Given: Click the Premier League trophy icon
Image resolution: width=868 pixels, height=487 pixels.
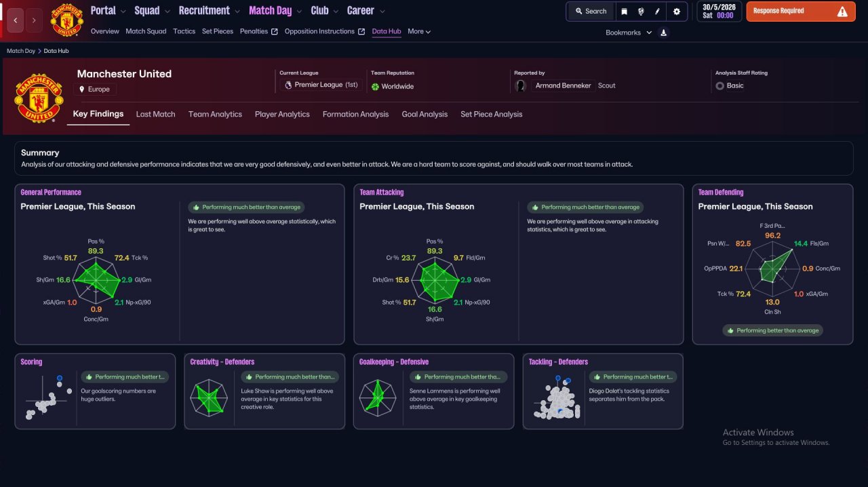Looking at the screenshot, I should 288,85.
